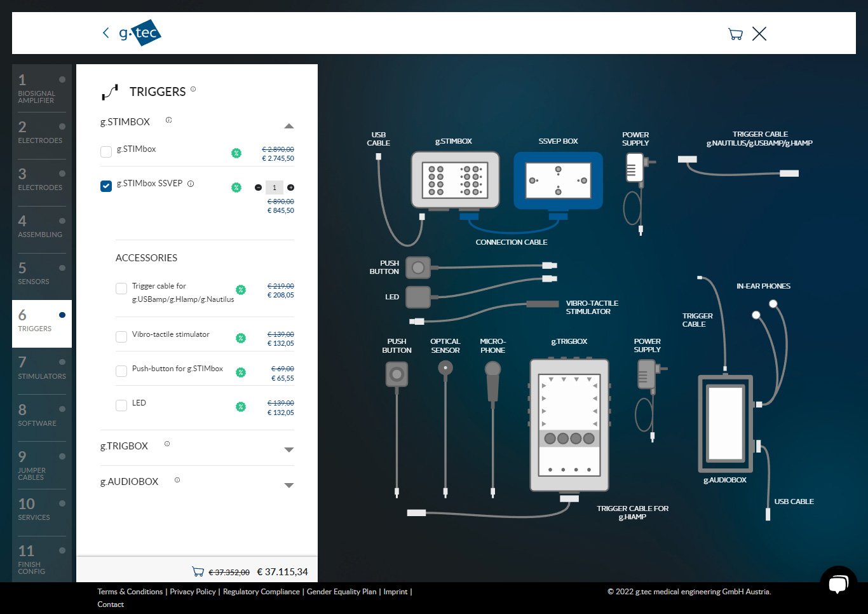
Task: Open the Privacy Policy link
Action: point(193,592)
